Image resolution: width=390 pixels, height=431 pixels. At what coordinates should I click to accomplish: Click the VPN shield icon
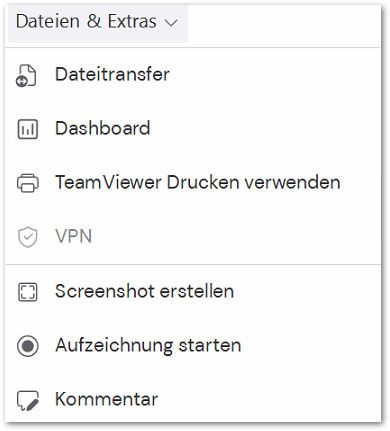27,237
